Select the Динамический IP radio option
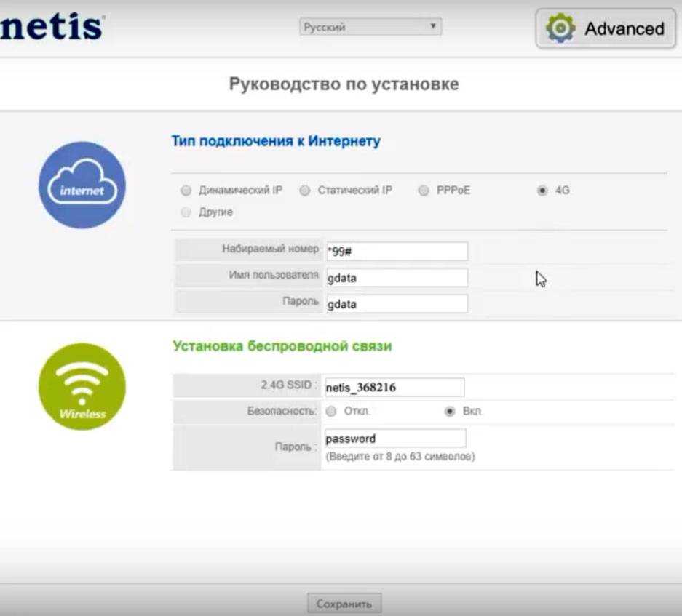This screenshot has height=616, width=682. [x=186, y=191]
